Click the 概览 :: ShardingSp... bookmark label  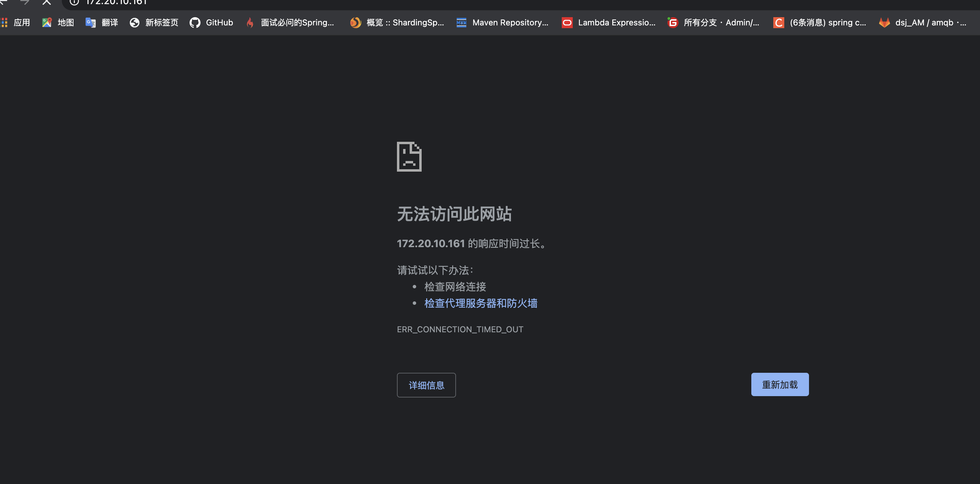point(405,23)
